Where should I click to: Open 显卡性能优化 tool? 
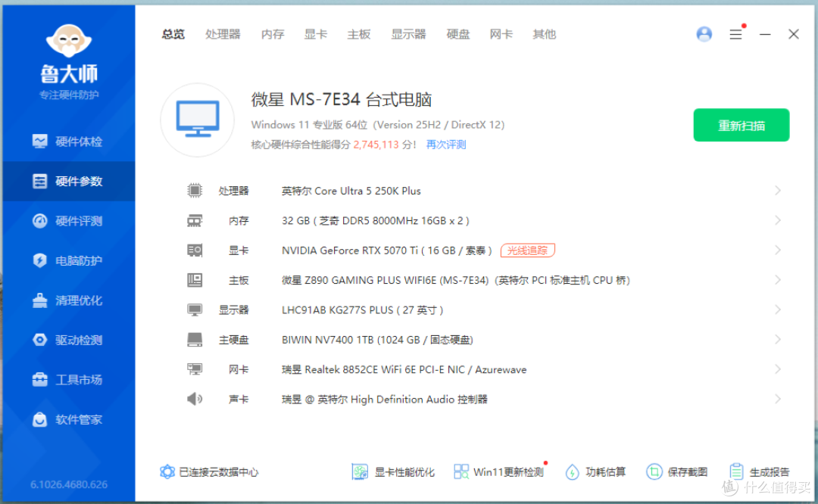click(393, 471)
